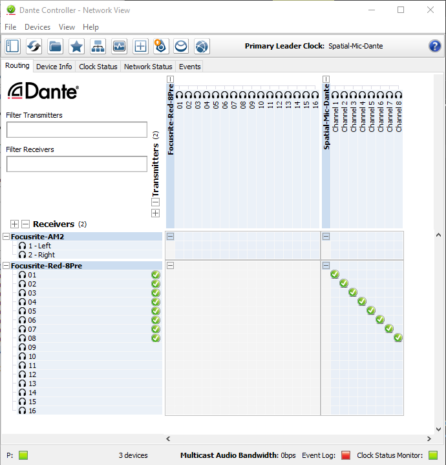
Task: Toggle subscription Channel 1 to receiver 01
Action: click(335, 274)
